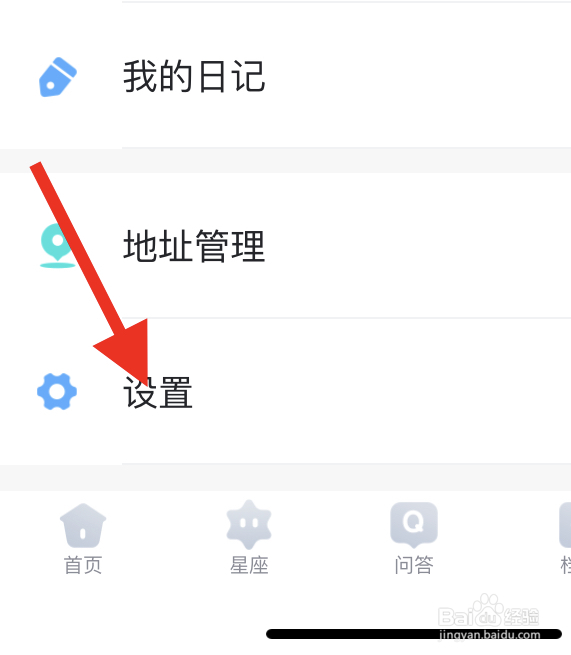This screenshot has height=655, width=571.
Task: Tap the house icon in bottom bar
Action: 83,526
